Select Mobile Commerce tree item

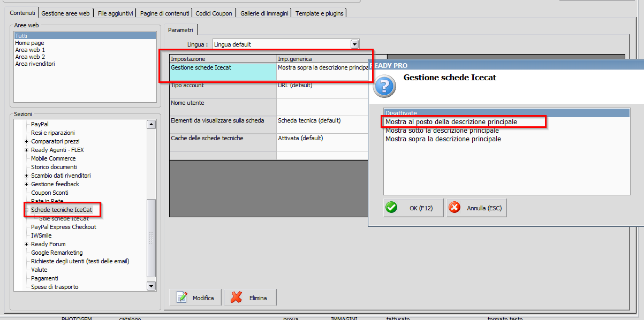54,158
